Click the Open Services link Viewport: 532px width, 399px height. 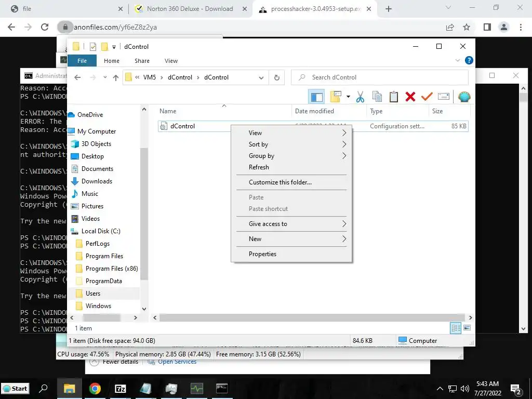(177, 362)
